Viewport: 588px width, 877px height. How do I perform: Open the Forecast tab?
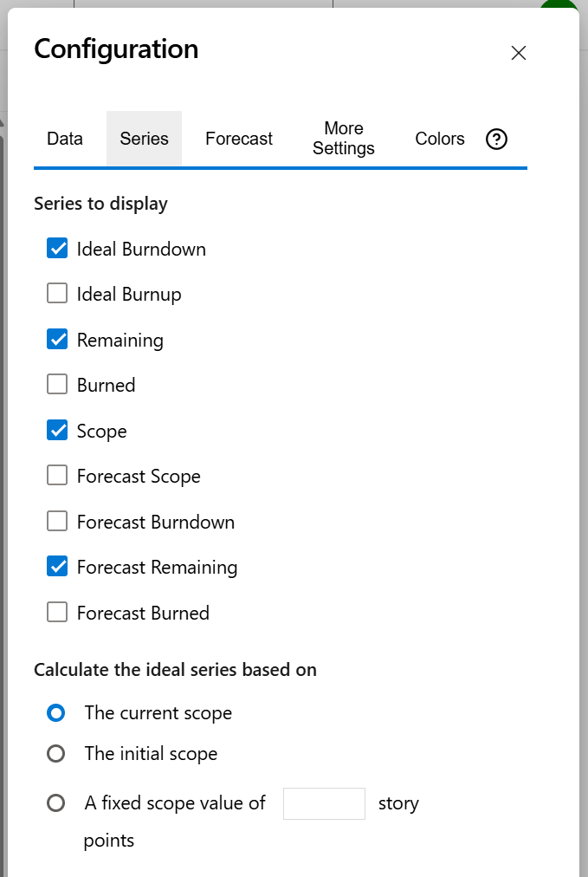238,139
